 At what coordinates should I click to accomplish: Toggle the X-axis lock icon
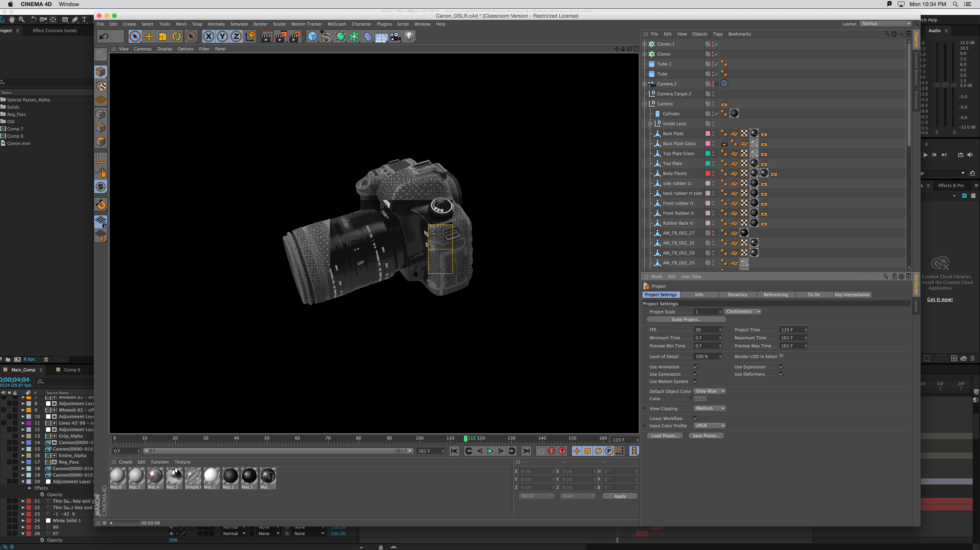tap(208, 36)
